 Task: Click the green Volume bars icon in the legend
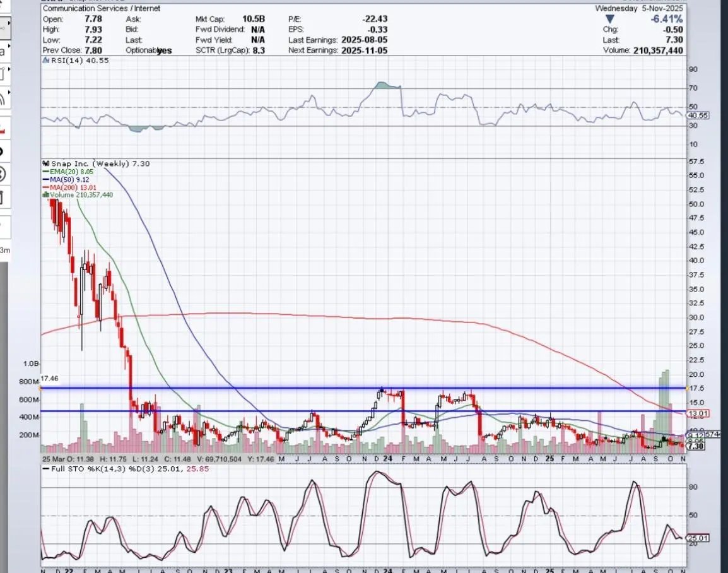point(45,195)
